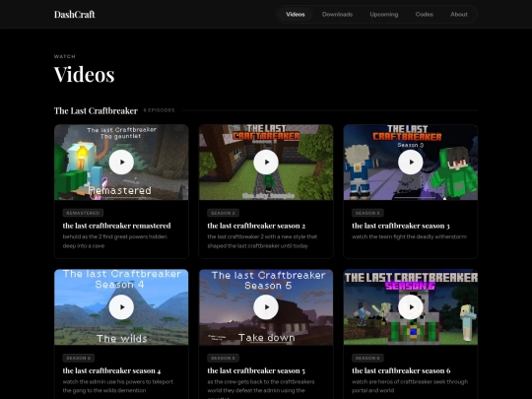Screen dimensions: 532x399
Task: Play the last craftbreaker season 6 video
Action: (x=411, y=307)
